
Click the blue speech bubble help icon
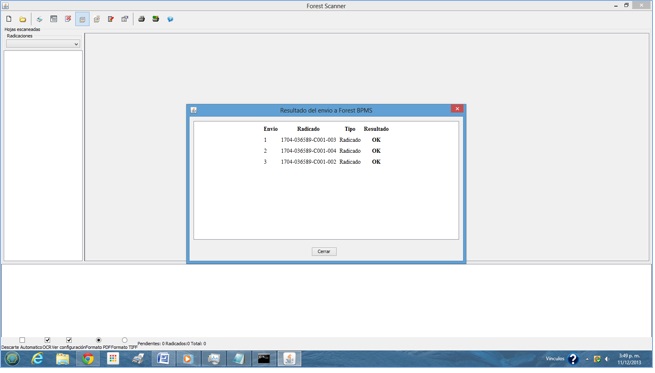pos(170,19)
